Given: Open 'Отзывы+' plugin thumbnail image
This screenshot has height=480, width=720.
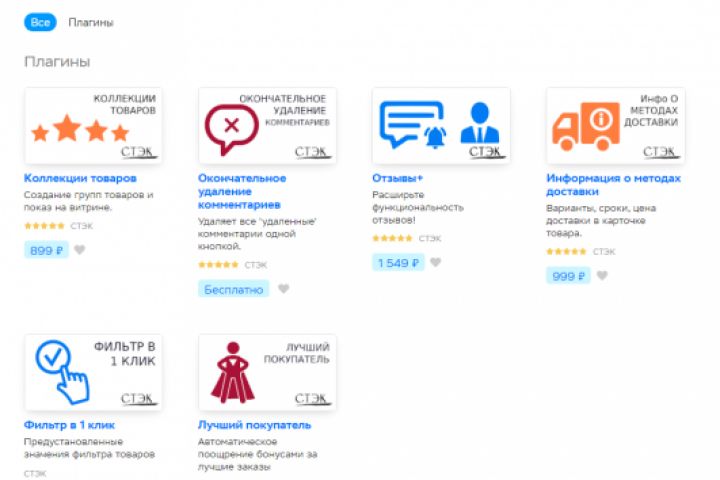Looking at the screenshot, I should [x=441, y=126].
